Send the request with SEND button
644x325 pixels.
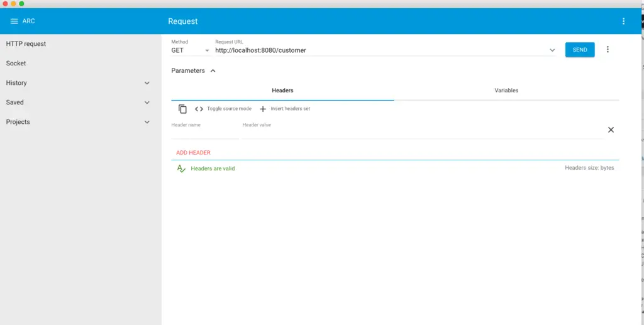click(x=579, y=50)
